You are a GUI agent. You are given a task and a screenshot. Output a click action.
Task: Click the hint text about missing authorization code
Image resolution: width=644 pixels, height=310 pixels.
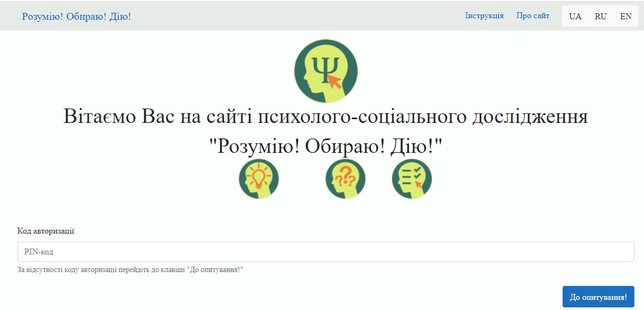131,270
